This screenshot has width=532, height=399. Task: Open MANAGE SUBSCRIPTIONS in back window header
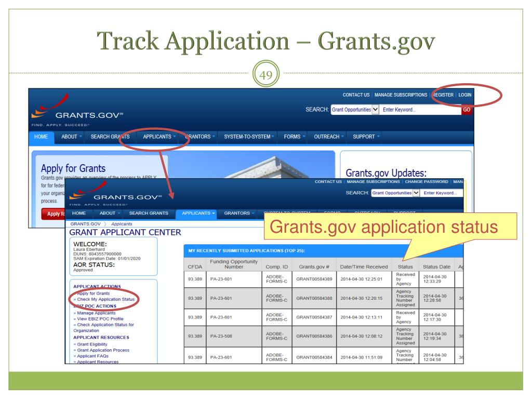click(x=401, y=95)
